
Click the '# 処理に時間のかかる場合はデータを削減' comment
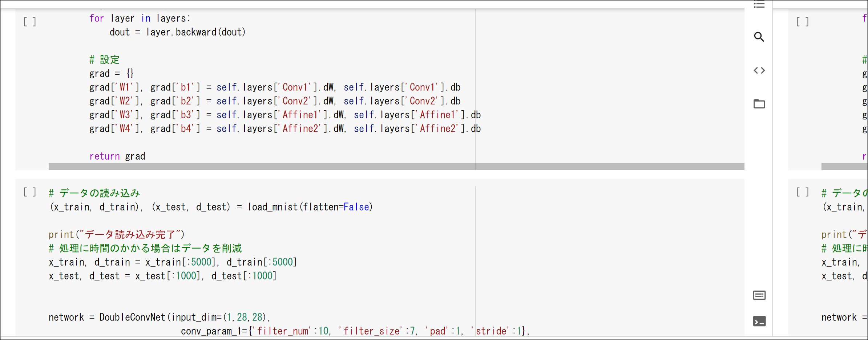tap(145, 249)
